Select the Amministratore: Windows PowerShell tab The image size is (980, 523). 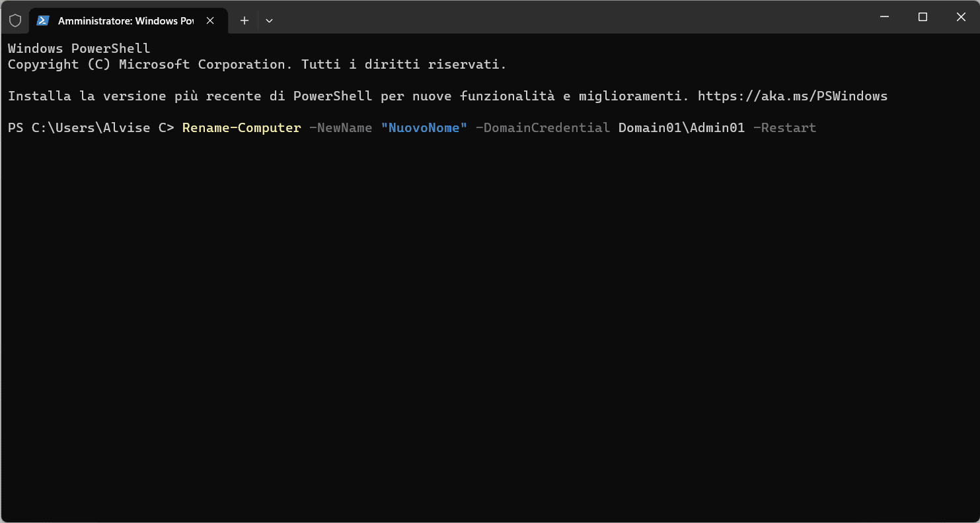point(126,20)
